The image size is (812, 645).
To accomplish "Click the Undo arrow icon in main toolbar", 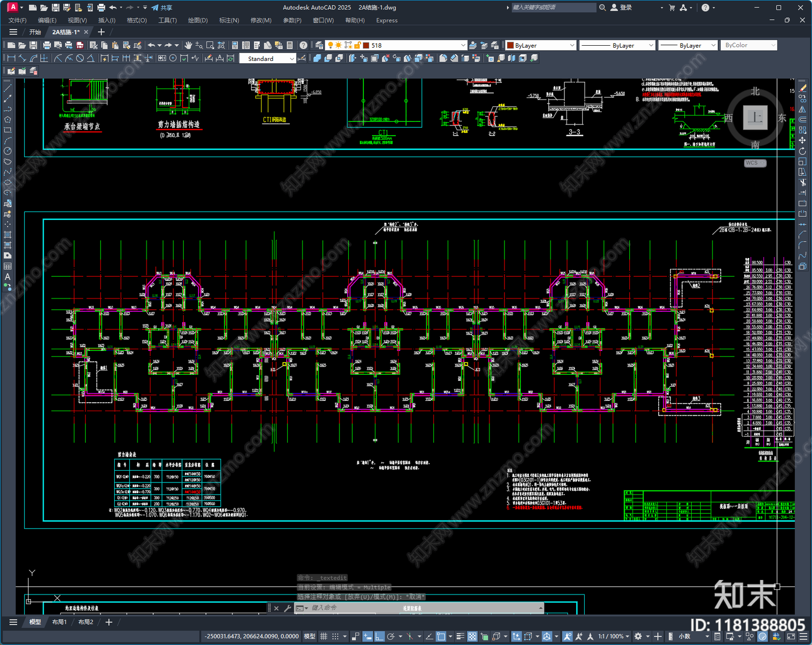I will coord(151,45).
